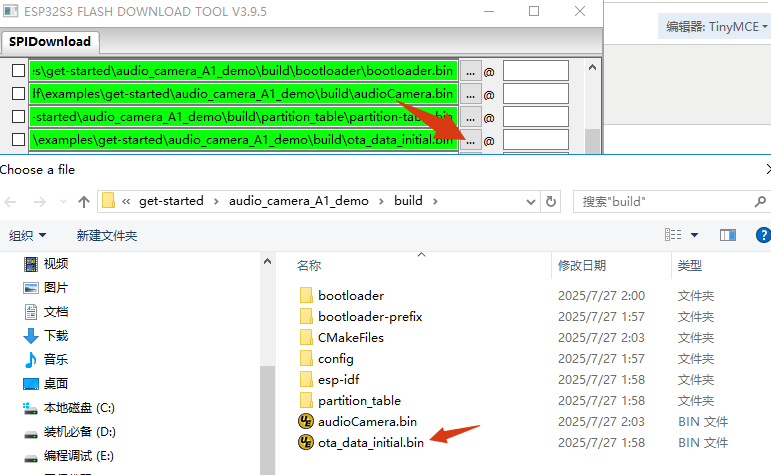Check the box beside the bootloader.bin row
Viewport: 771px width, 475px height.
18,71
